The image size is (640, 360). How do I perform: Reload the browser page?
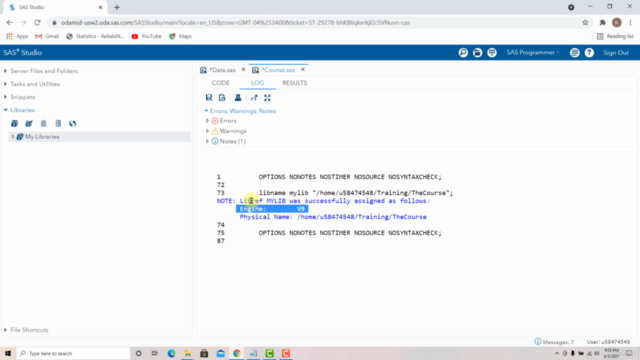click(37, 22)
